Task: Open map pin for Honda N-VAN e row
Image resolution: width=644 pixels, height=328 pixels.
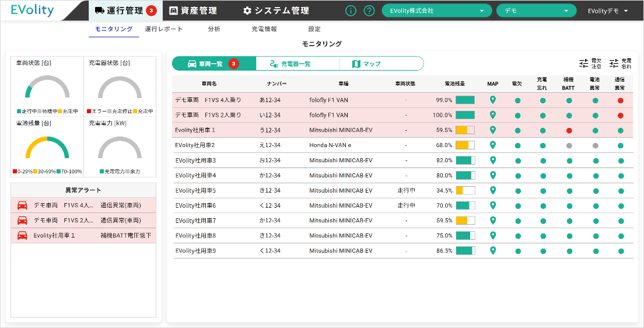Action: tap(493, 145)
